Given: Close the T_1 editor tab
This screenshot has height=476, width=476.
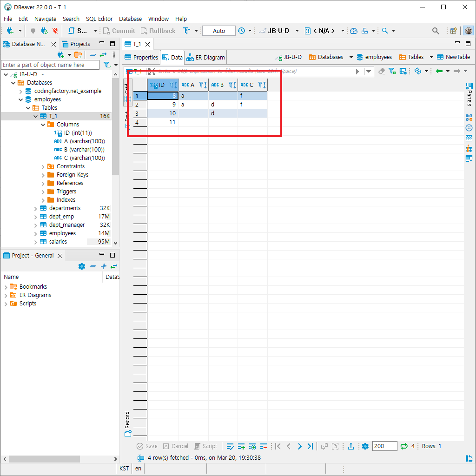Looking at the screenshot, I should click(x=147, y=44).
